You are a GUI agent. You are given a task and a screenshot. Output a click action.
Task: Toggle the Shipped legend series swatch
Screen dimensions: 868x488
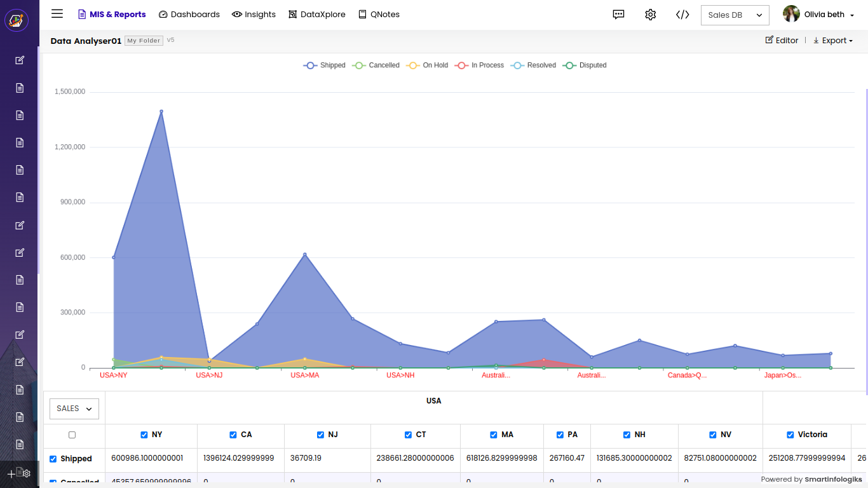click(311, 65)
